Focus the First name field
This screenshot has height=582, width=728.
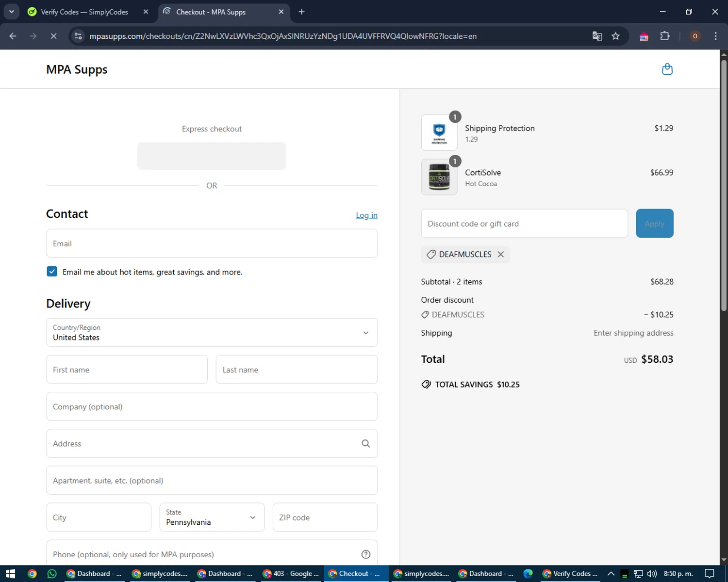(x=127, y=370)
